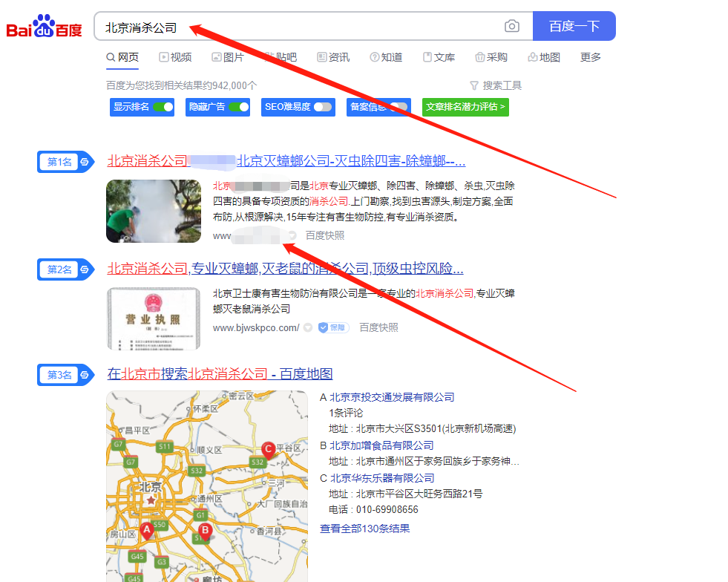Open 查看全部130条结果 link

pos(364,529)
